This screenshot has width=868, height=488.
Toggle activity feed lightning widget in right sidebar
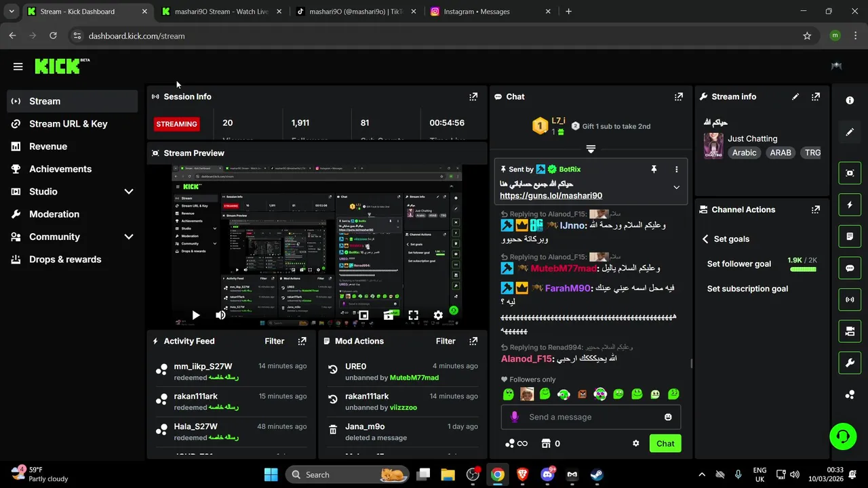[850, 205]
